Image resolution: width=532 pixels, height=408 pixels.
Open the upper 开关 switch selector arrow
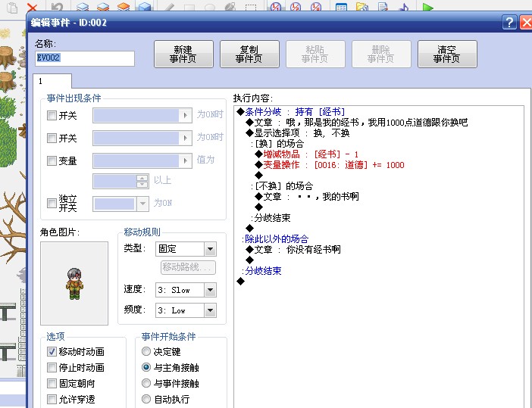(185, 115)
